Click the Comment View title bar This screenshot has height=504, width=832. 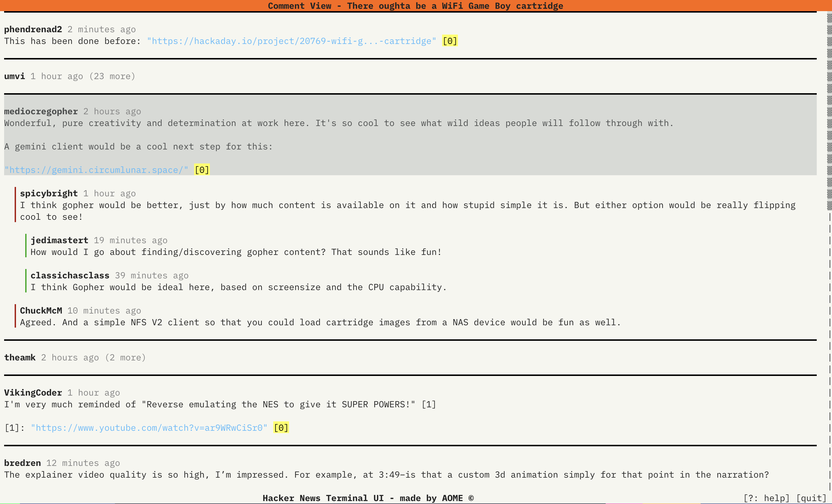coord(415,6)
